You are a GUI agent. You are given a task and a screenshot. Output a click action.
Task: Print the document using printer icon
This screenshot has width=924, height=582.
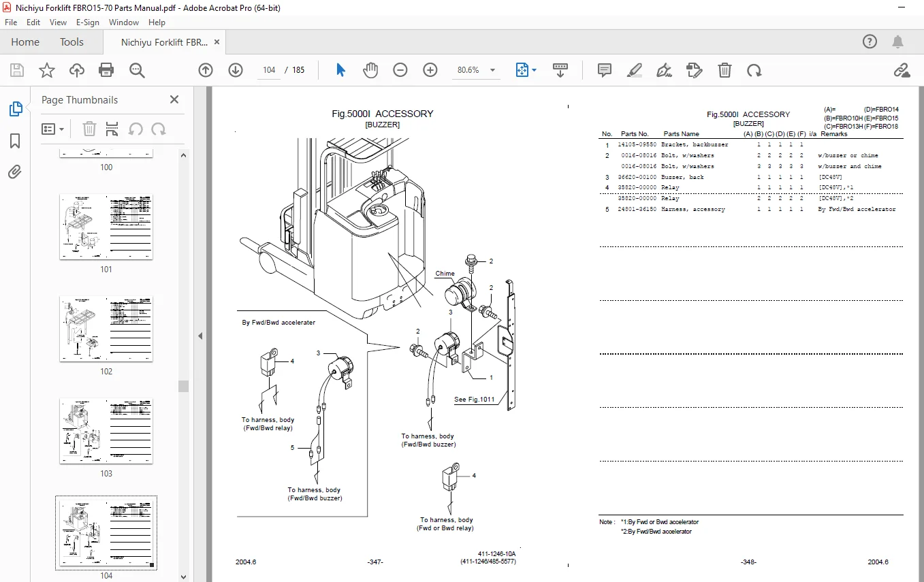click(x=106, y=70)
